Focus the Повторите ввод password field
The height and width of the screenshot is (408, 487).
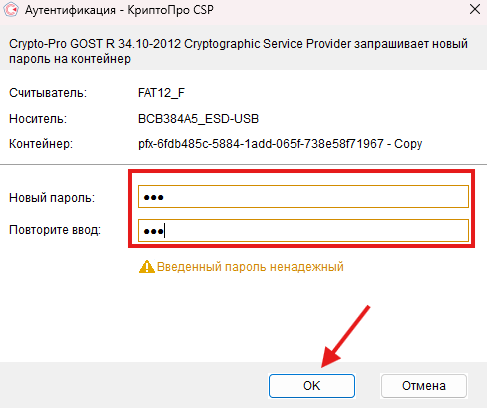click(x=303, y=230)
